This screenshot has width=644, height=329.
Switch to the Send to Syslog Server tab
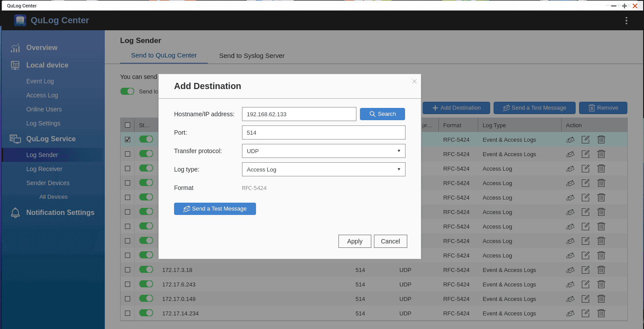coord(252,56)
